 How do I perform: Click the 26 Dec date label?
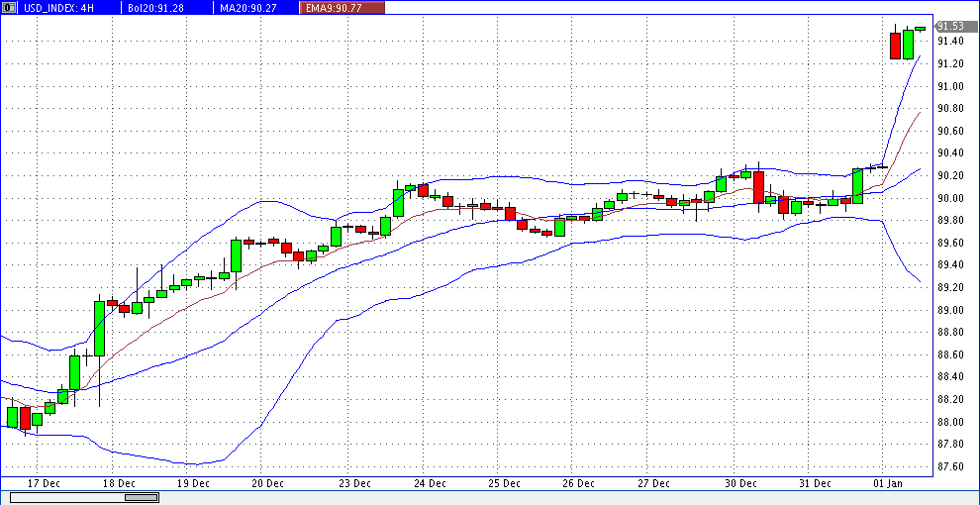coord(577,483)
